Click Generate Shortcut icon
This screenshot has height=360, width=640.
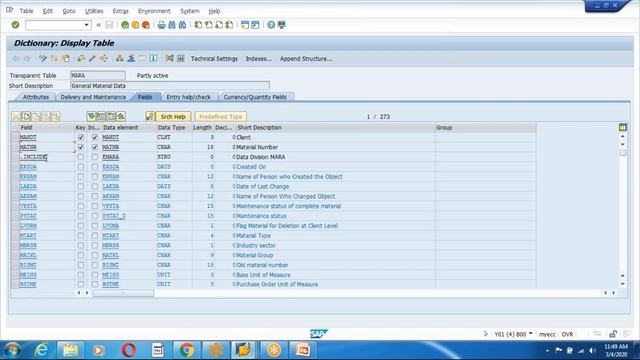255,25
